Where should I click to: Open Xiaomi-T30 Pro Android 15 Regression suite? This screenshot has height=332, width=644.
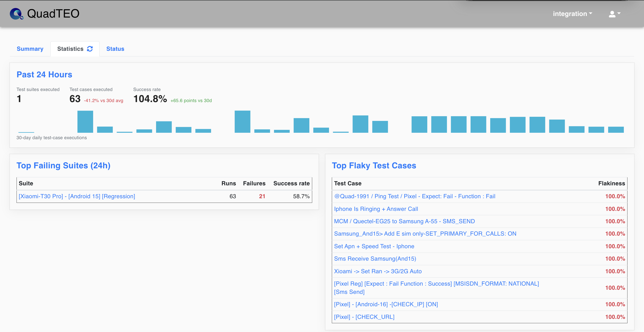tap(77, 196)
